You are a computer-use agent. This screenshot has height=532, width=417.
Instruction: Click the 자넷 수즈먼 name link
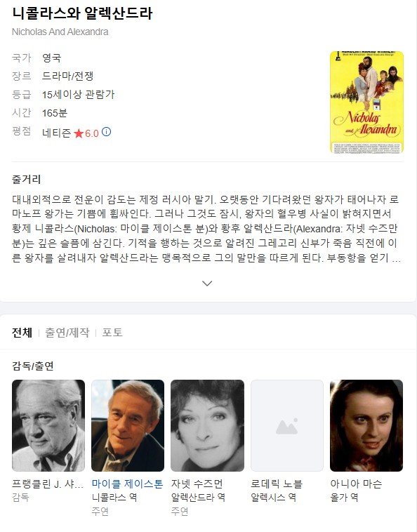click(197, 484)
